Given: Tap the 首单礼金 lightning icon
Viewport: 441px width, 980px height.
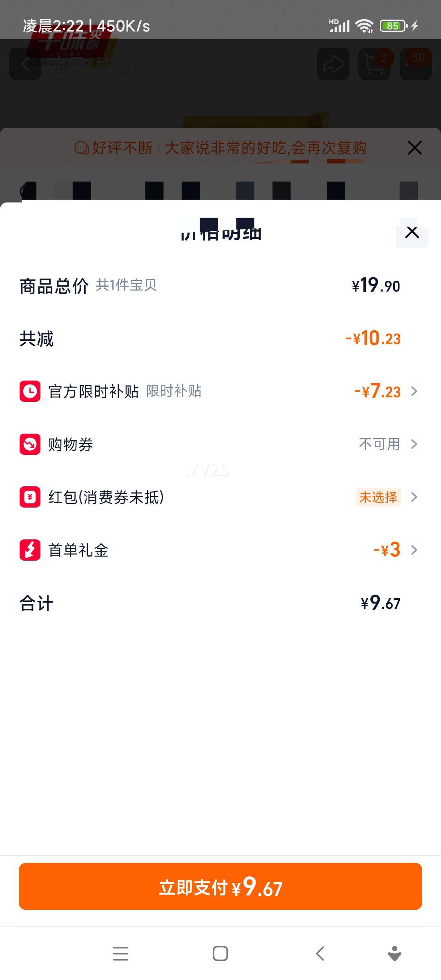Looking at the screenshot, I should pyautogui.click(x=30, y=550).
